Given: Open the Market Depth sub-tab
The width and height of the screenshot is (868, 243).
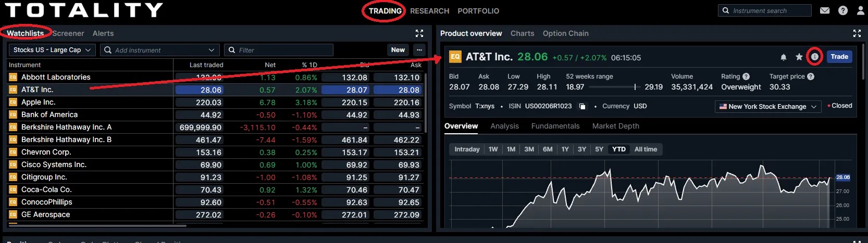Looking at the screenshot, I should [x=616, y=126].
